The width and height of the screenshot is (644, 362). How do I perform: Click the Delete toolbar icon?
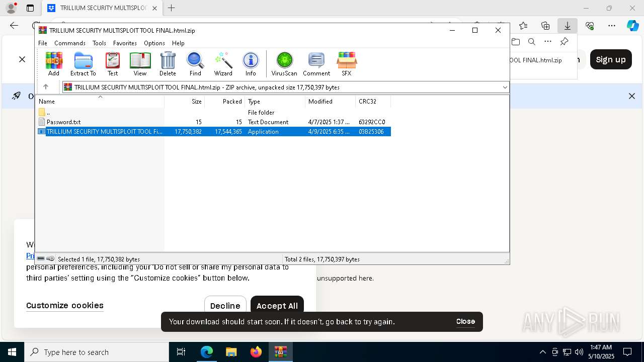click(168, 64)
